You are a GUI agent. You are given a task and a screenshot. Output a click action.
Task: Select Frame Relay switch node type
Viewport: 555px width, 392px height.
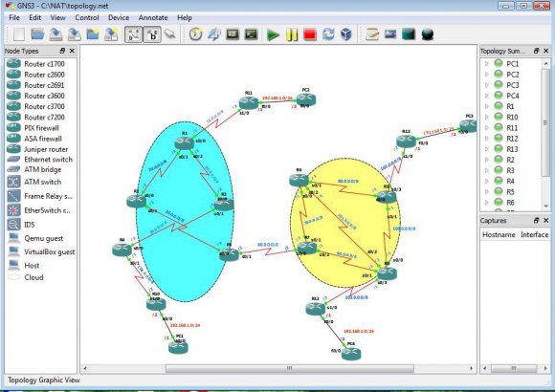(x=41, y=196)
